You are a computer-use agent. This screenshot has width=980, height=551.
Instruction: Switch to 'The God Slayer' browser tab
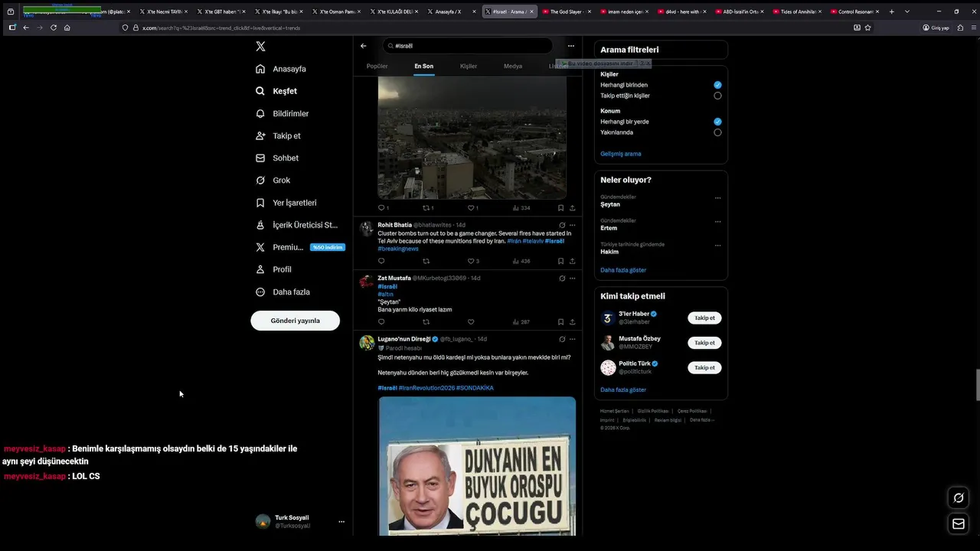click(x=565, y=11)
